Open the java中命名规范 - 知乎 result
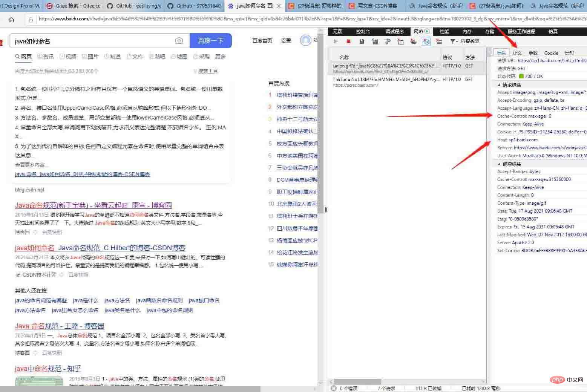Image resolution: width=587 pixels, height=392 pixels. click(x=48, y=369)
